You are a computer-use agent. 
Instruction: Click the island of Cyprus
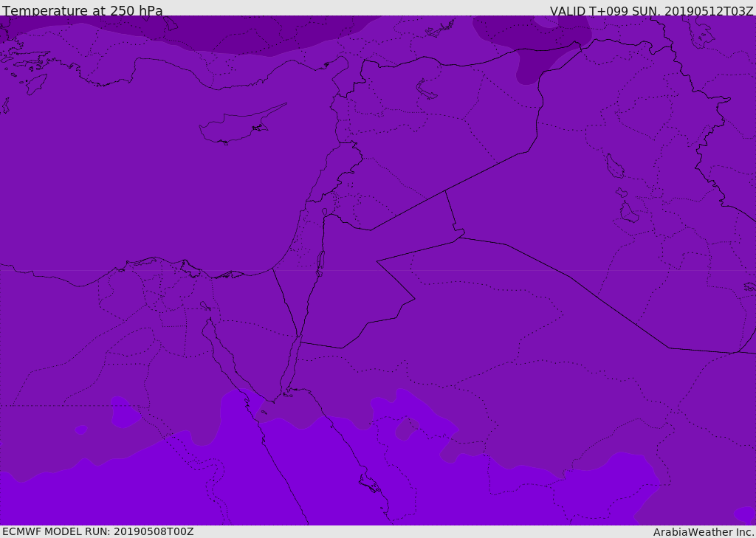pyautogui.click(x=242, y=125)
